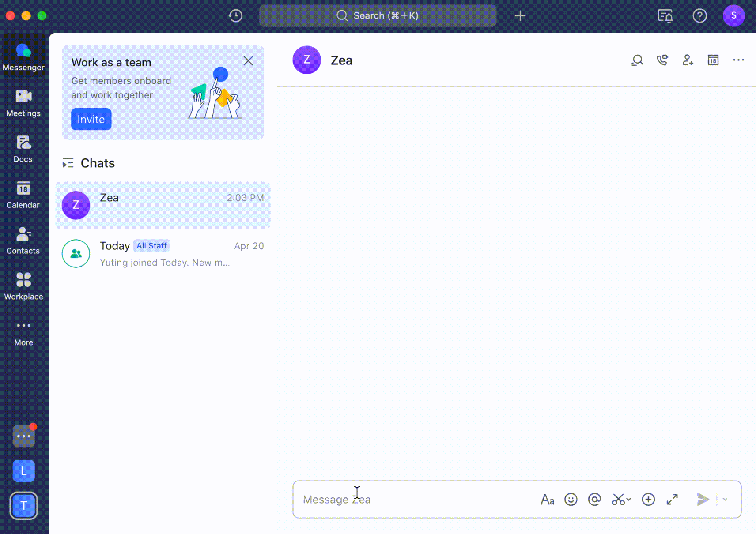This screenshot has height=534, width=756.
Task: Collapse the Chats list
Action: [x=68, y=163]
